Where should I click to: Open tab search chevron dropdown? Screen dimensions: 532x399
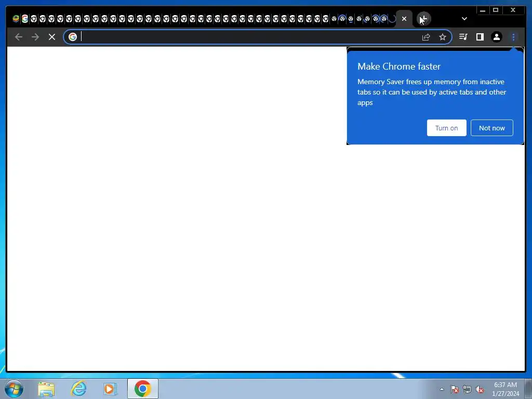(x=464, y=19)
